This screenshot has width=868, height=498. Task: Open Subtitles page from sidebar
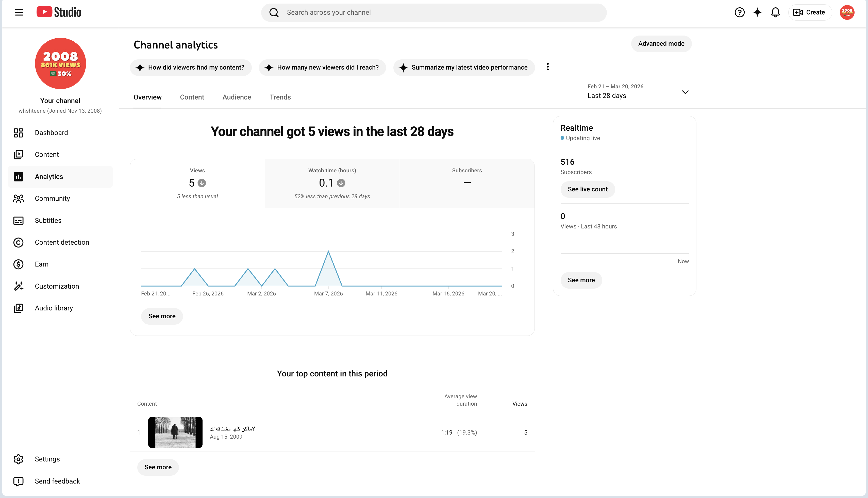coord(60,221)
